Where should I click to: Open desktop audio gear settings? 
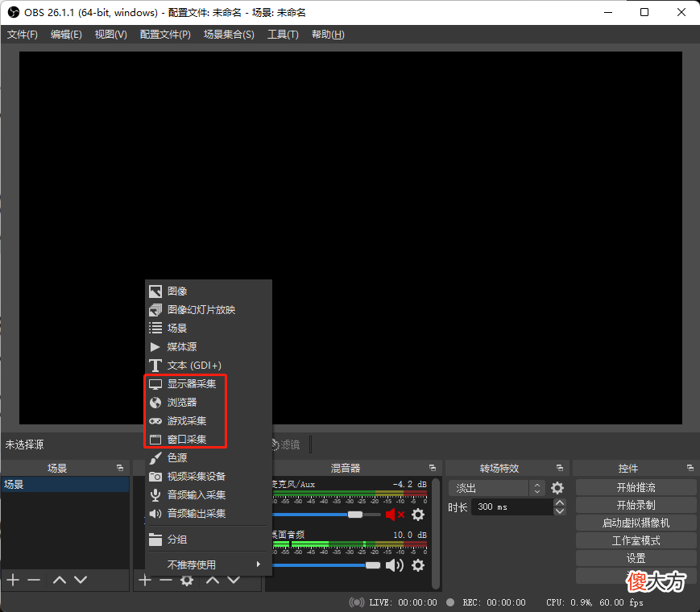pyautogui.click(x=418, y=565)
